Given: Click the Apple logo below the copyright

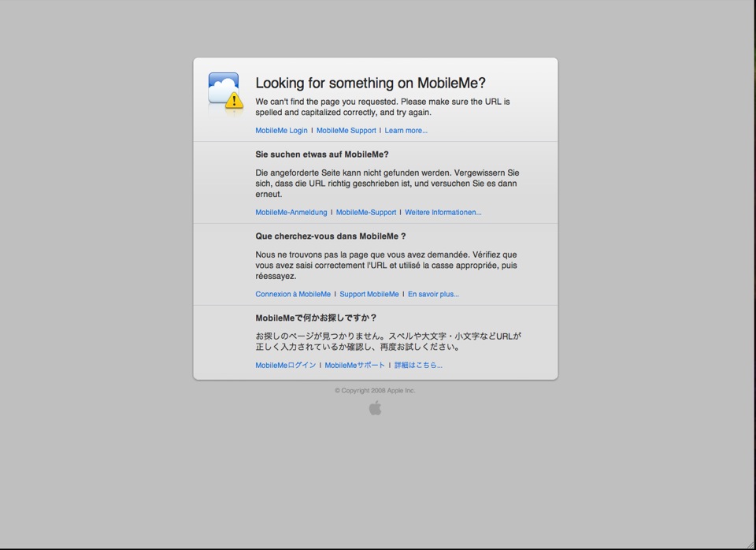Looking at the screenshot, I should (376, 407).
